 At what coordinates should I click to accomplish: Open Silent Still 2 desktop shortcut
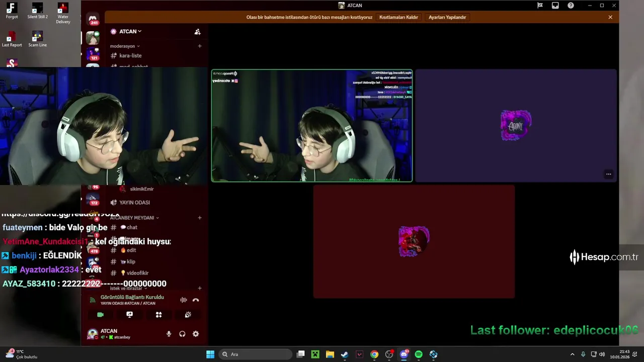pos(37,11)
